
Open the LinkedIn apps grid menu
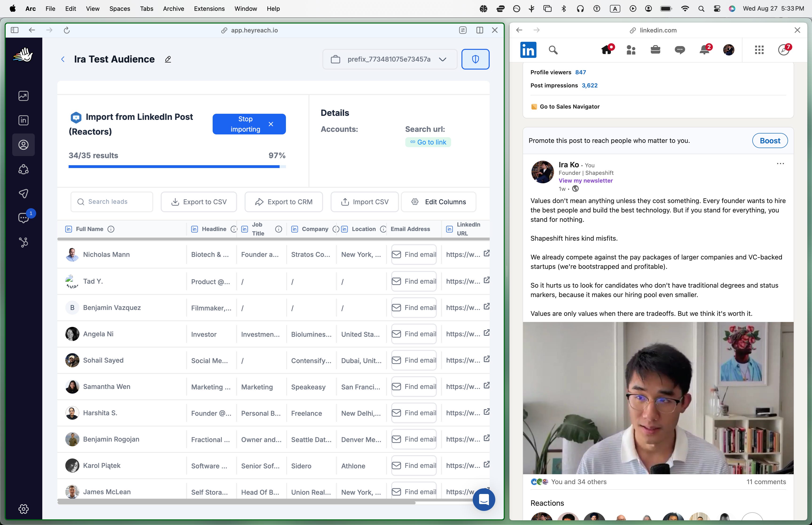tap(759, 50)
